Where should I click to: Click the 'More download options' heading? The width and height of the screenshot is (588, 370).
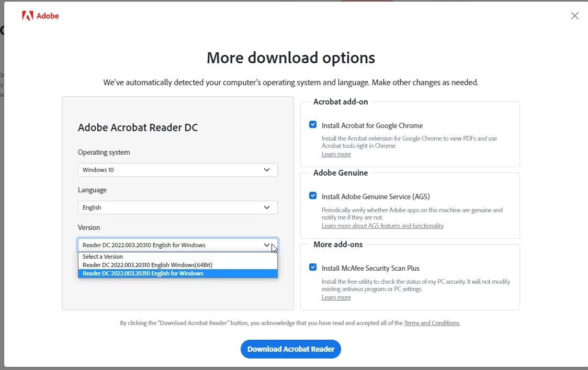coord(291,57)
